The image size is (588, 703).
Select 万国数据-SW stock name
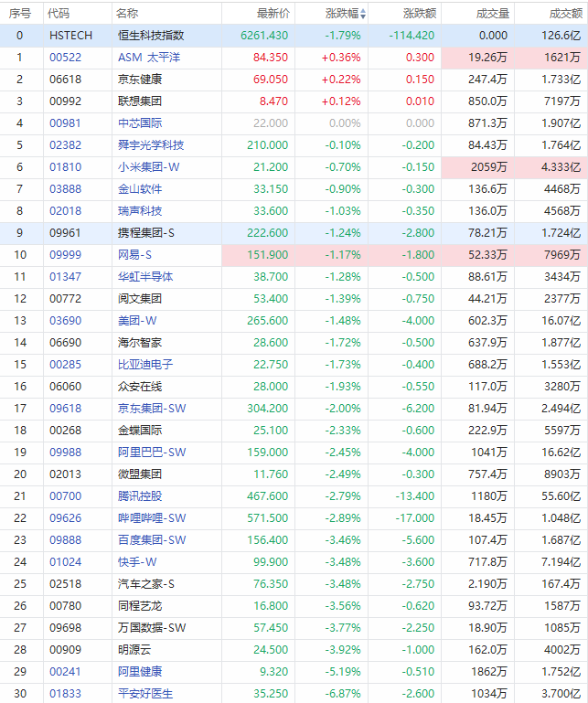coord(152,629)
